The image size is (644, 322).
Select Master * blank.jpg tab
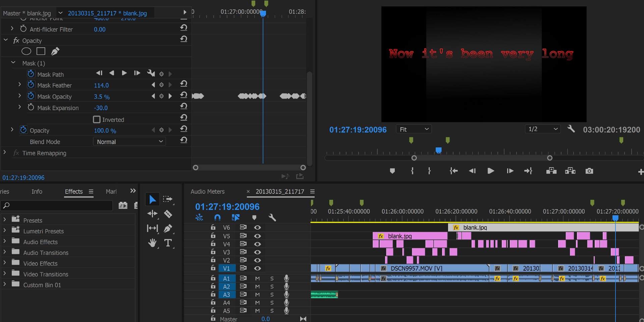tap(27, 13)
